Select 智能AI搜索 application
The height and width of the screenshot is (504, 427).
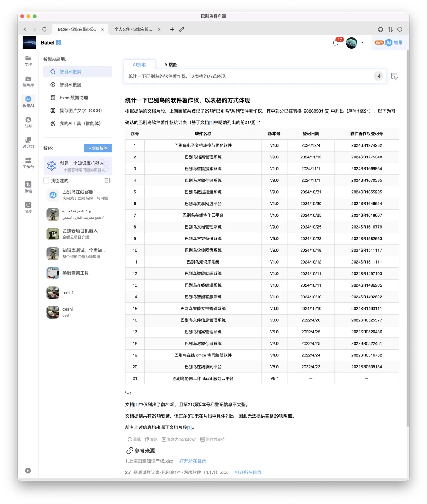pyautogui.click(x=78, y=72)
